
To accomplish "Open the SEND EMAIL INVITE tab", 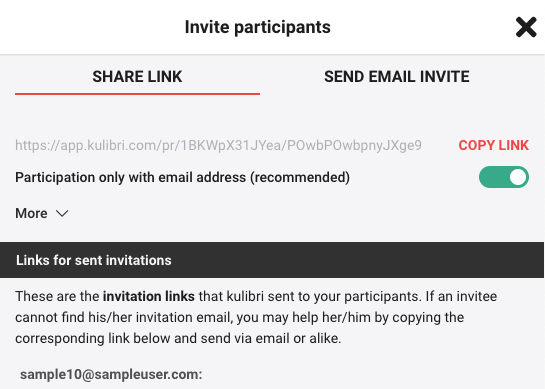I will click(397, 76).
